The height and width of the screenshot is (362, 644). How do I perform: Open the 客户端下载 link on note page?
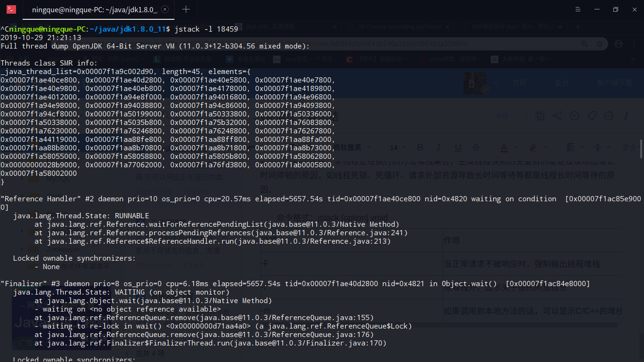tap(614, 83)
